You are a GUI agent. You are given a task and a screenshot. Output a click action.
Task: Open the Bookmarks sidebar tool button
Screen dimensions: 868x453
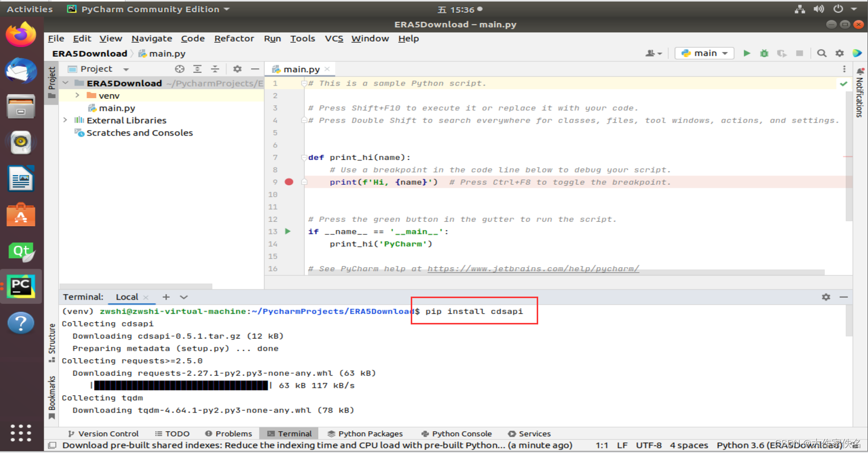pos(52,398)
